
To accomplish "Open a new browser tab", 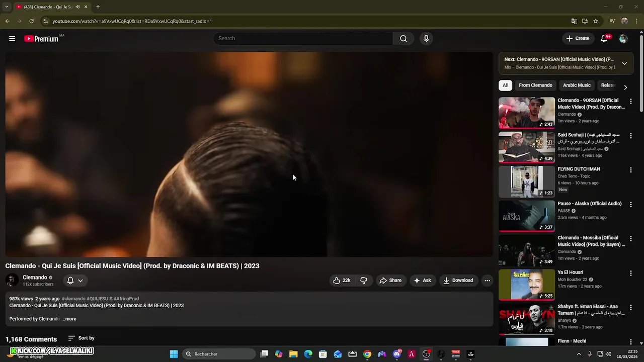I will click(x=98, y=7).
